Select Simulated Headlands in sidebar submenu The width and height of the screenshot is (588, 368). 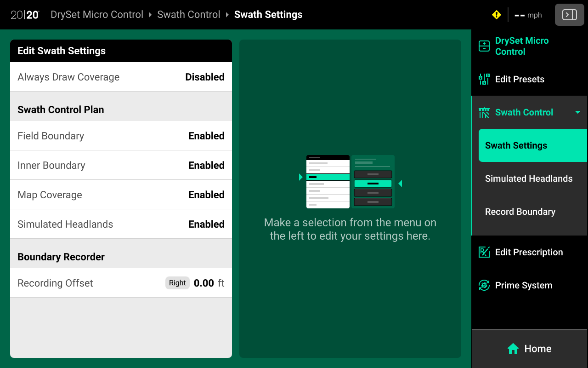coord(529,178)
